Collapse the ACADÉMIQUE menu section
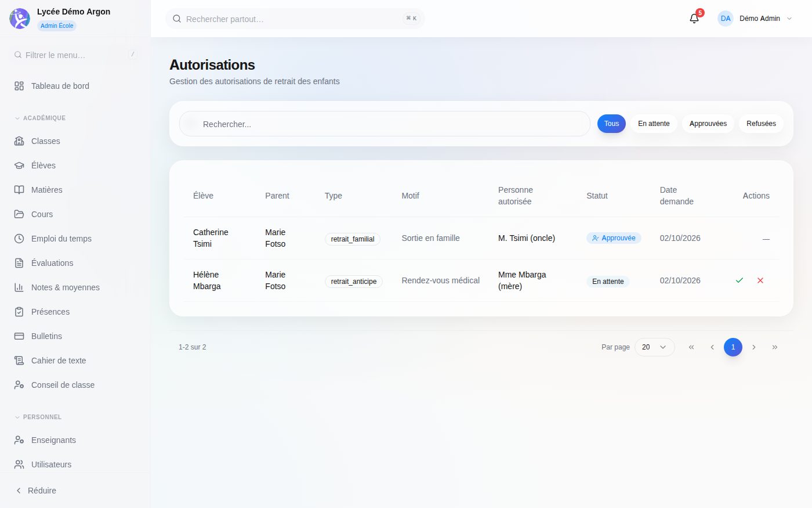 coord(40,118)
